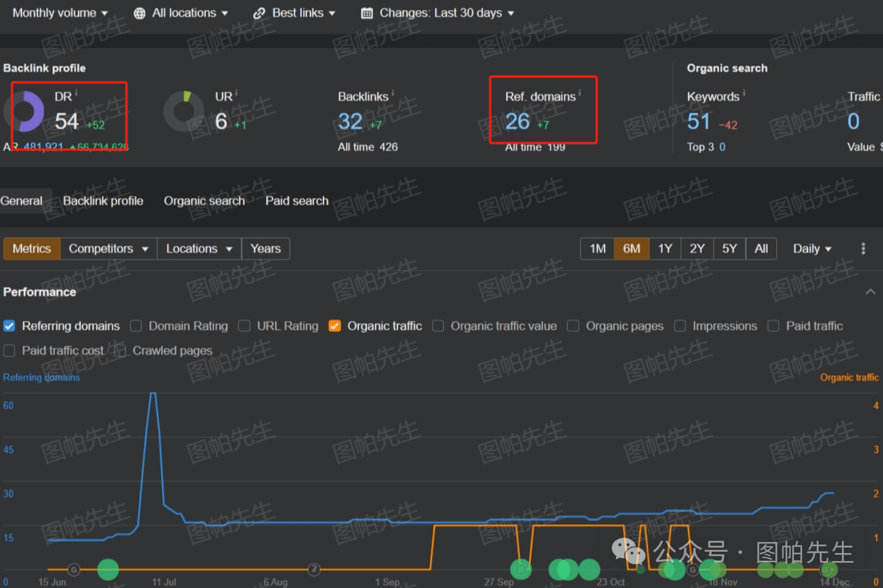883x588 pixels.
Task: Open the 26 referring domains link
Action: coord(517,122)
